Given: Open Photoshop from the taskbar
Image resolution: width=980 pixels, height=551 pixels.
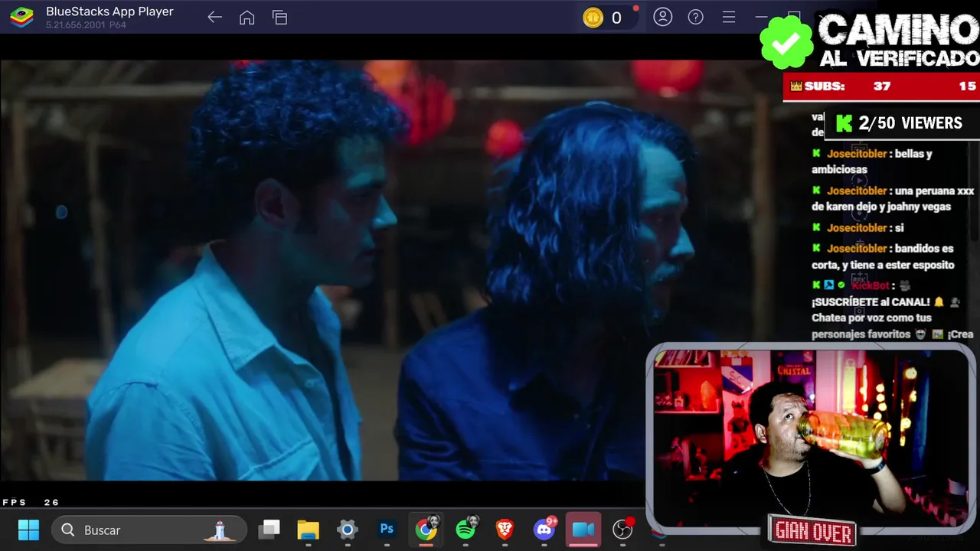Looking at the screenshot, I should (387, 529).
